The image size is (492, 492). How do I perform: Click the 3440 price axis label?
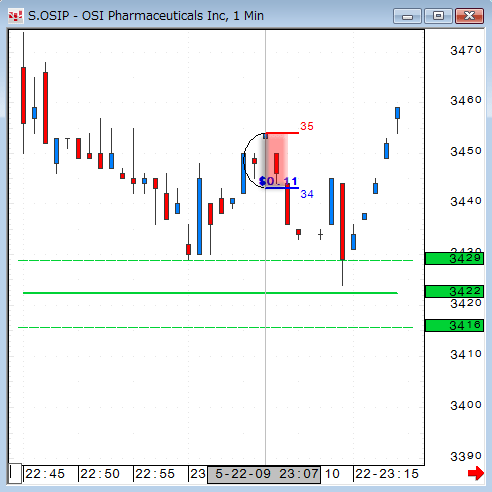[466, 201]
